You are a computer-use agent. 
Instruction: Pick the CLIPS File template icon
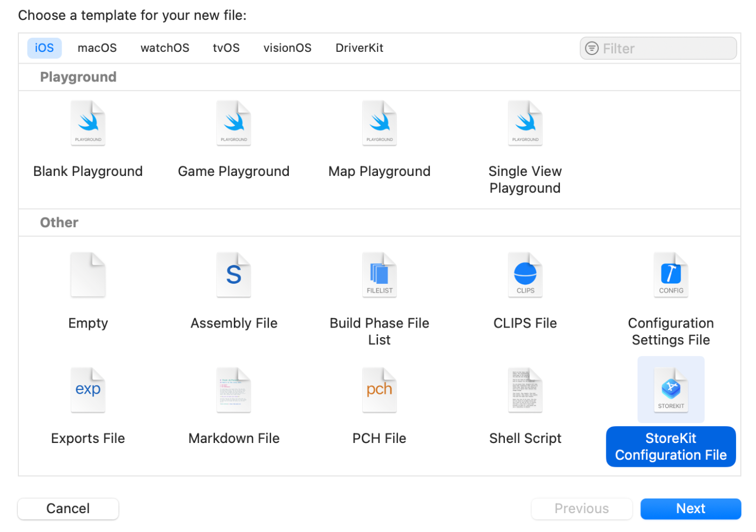point(525,275)
